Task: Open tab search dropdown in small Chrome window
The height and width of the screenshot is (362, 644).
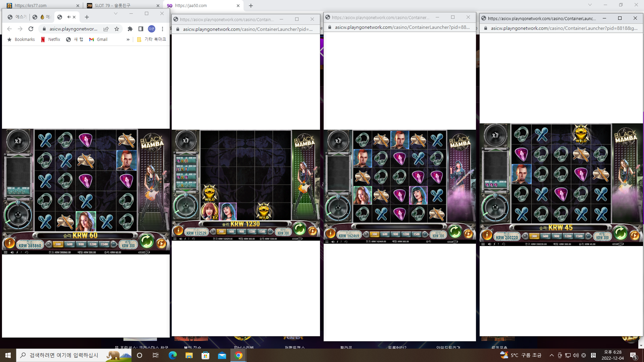Action: [116, 13]
